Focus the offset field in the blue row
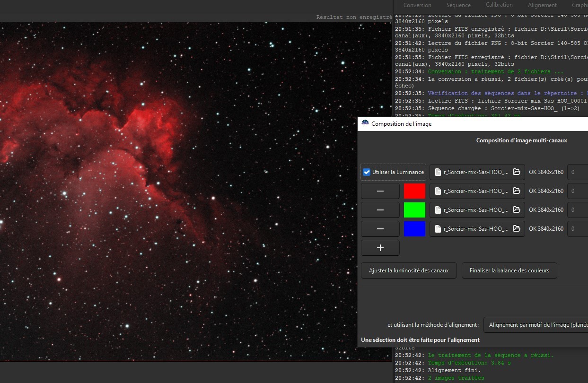Image resolution: width=588 pixels, height=383 pixels. tap(578, 229)
